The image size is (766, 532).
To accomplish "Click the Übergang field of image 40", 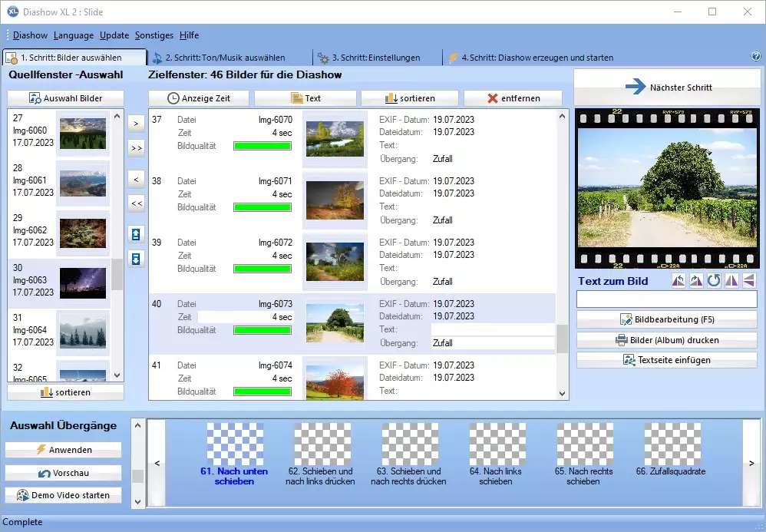I will pos(492,343).
